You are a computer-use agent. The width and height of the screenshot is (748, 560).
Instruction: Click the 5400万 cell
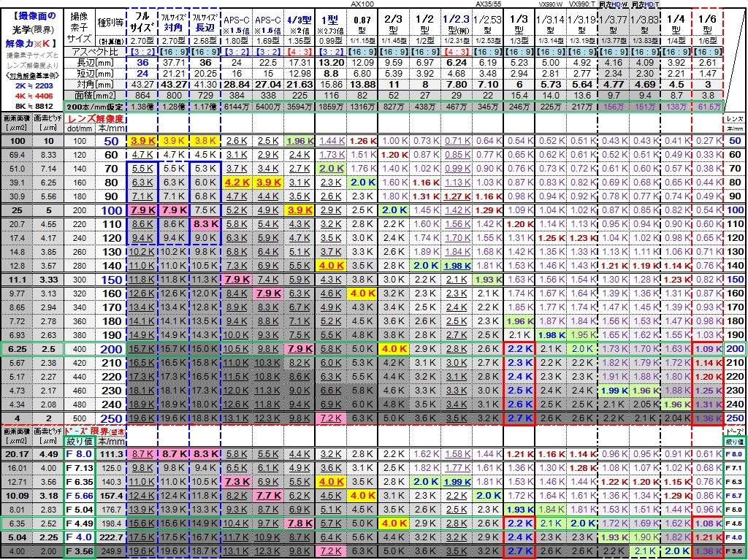click(268, 107)
